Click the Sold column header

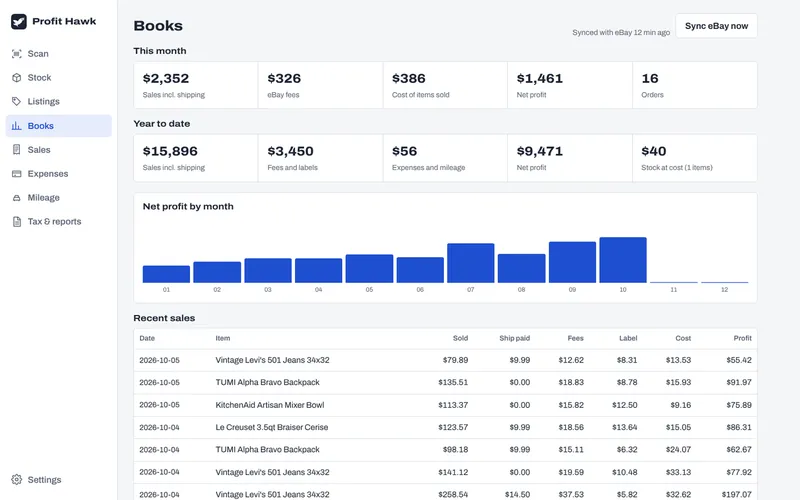(x=460, y=338)
